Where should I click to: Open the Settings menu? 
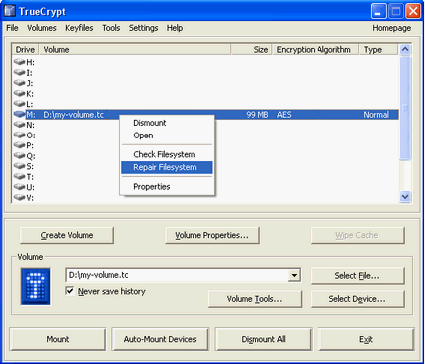143,28
